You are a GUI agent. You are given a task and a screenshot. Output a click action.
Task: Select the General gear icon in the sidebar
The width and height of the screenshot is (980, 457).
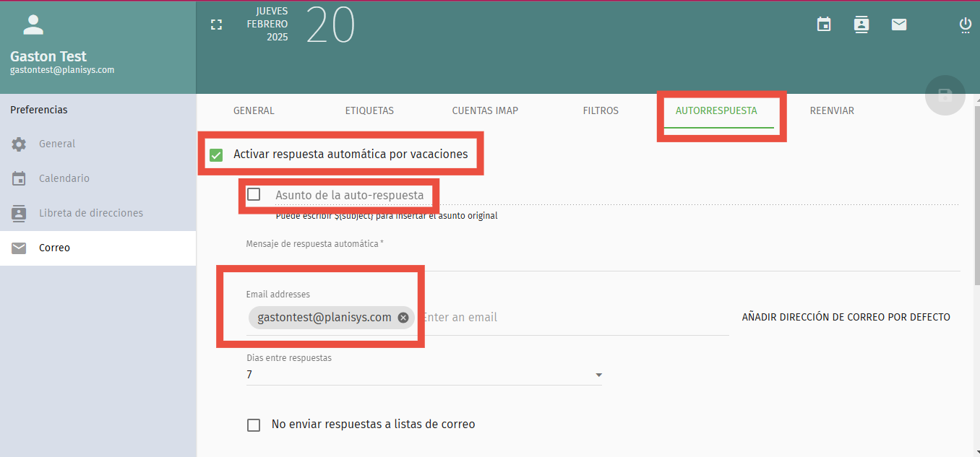tap(18, 144)
